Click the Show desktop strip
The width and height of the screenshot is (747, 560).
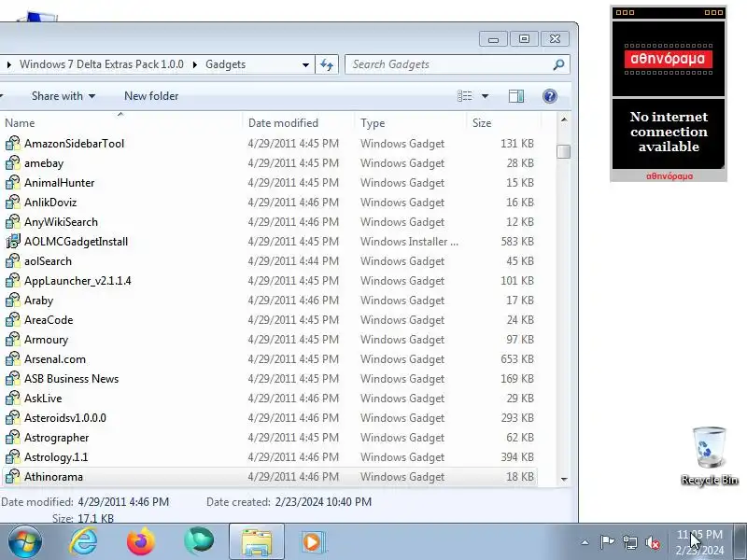pos(740,542)
